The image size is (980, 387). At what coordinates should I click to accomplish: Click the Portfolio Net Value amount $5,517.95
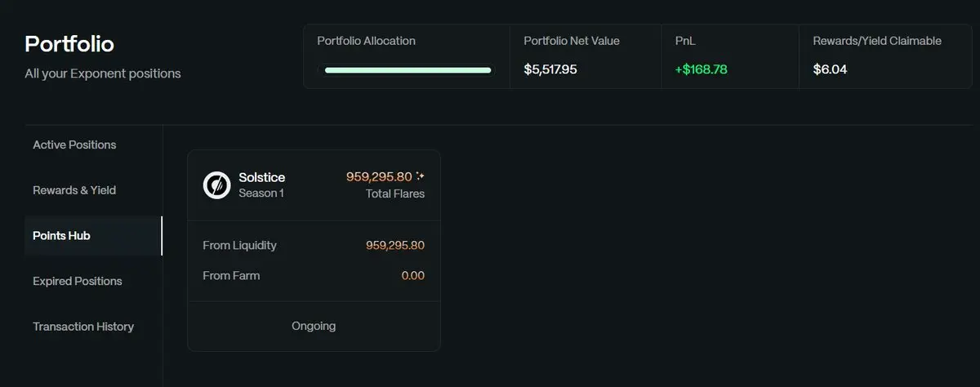(550, 69)
